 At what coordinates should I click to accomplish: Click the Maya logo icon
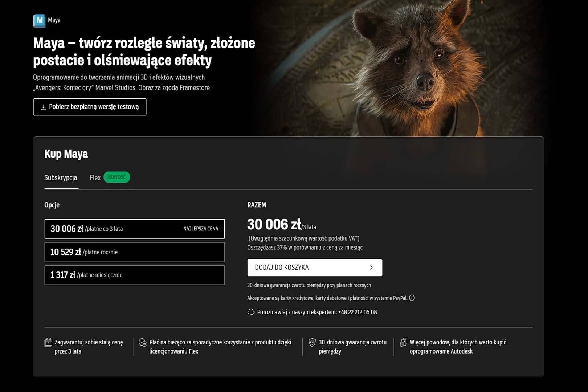39,21
